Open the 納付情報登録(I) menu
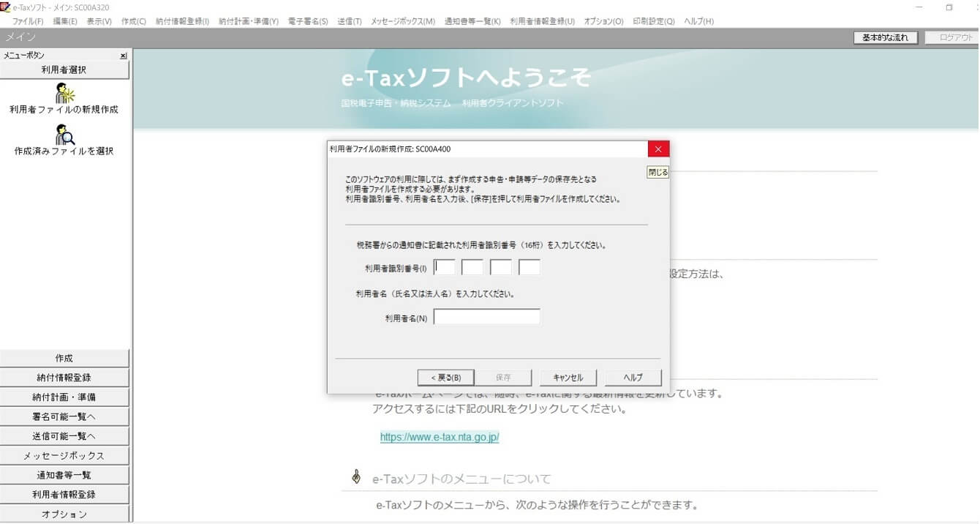The image size is (980, 524). click(x=182, y=21)
